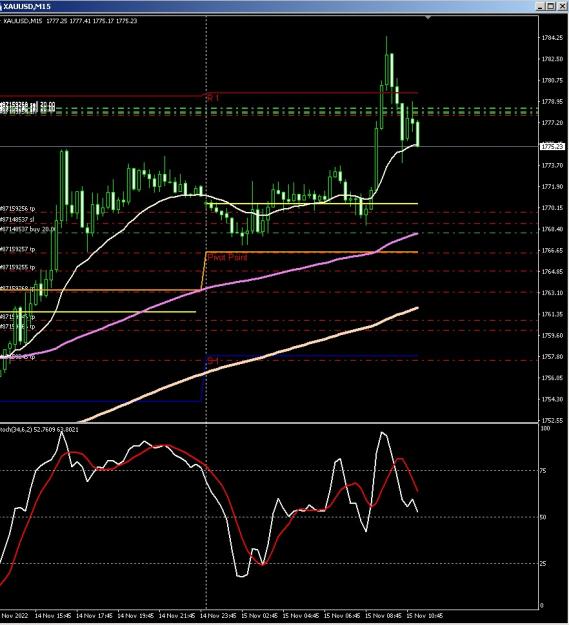Click time axis label 14 Nov 17:45
This screenshot has height=625, width=569.
pyautogui.click(x=94, y=616)
